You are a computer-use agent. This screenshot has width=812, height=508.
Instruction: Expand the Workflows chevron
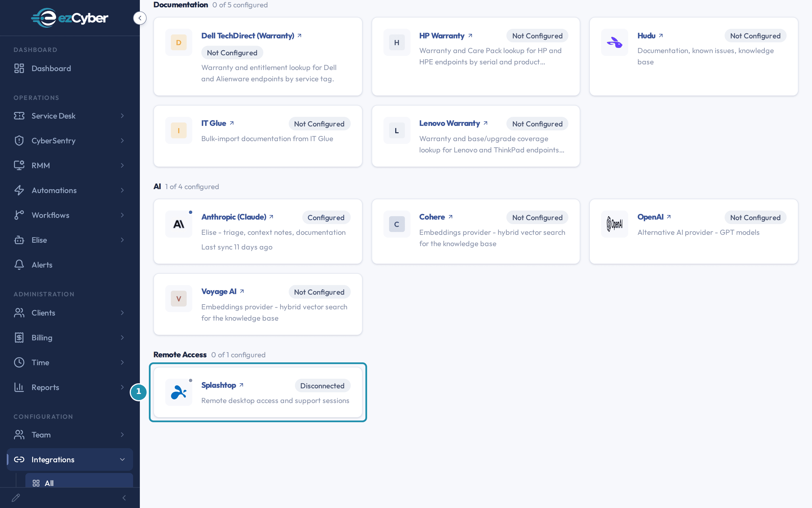coord(122,215)
